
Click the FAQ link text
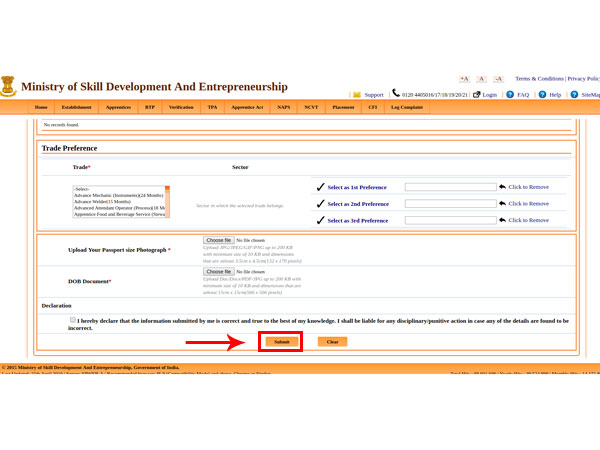click(523, 95)
